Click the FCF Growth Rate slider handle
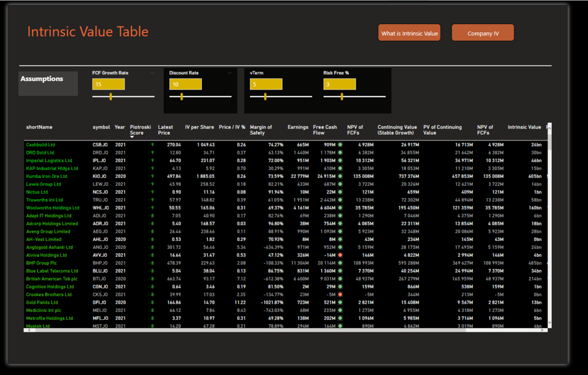Viewport: 588px width, 375px height. (x=111, y=97)
